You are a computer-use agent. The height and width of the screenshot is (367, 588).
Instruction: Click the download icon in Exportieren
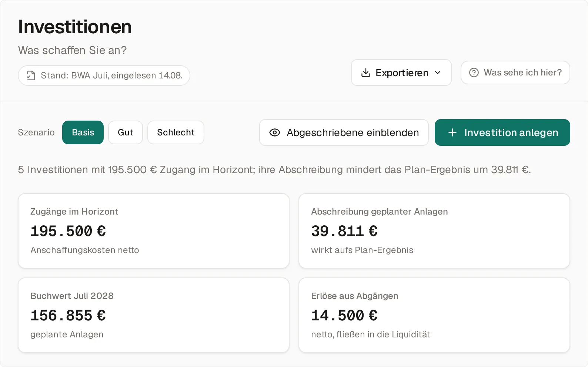click(x=366, y=73)
